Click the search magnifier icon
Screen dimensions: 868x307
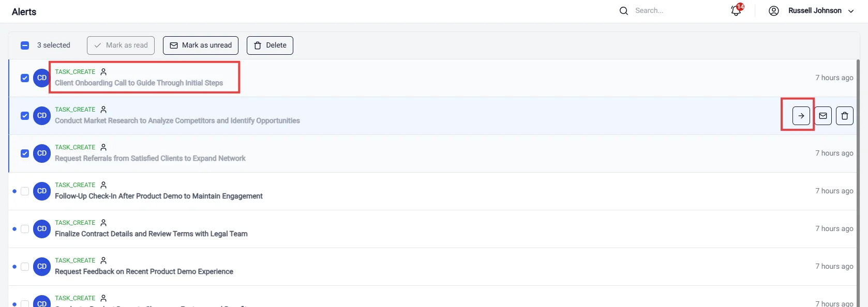pos(624,11)
